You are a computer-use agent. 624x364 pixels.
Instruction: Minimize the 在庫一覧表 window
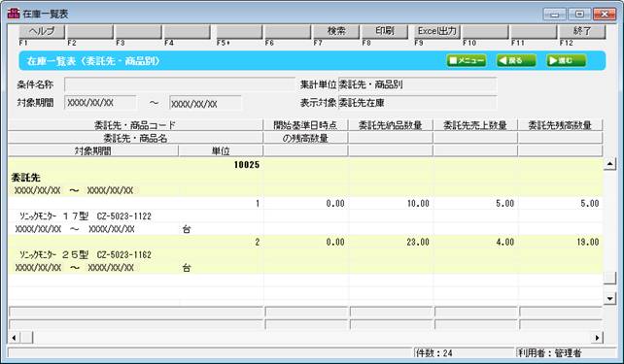click(555, 15)
